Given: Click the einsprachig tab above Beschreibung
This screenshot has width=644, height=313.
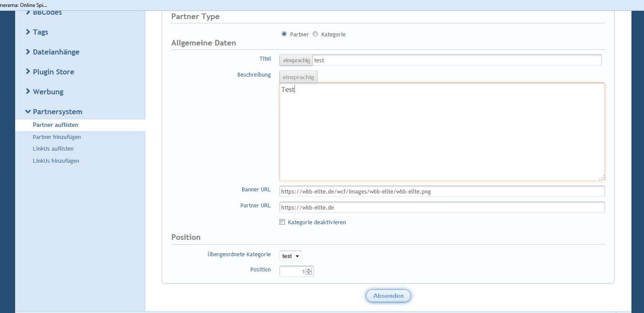Looking at the screenshot, I should click(x=298, y=77).
